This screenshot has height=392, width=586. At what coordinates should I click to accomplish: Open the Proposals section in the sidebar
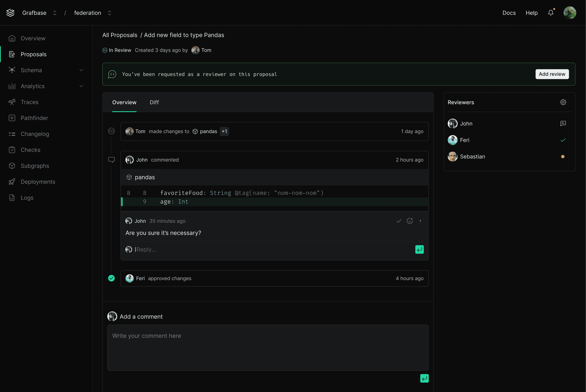point(34,54)
